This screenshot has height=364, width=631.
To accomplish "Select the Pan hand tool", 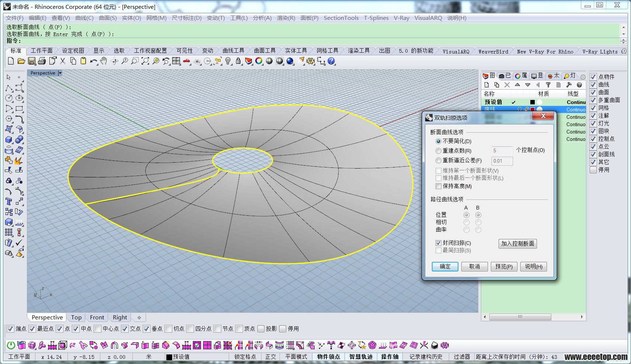I will (x=104, y=61).
